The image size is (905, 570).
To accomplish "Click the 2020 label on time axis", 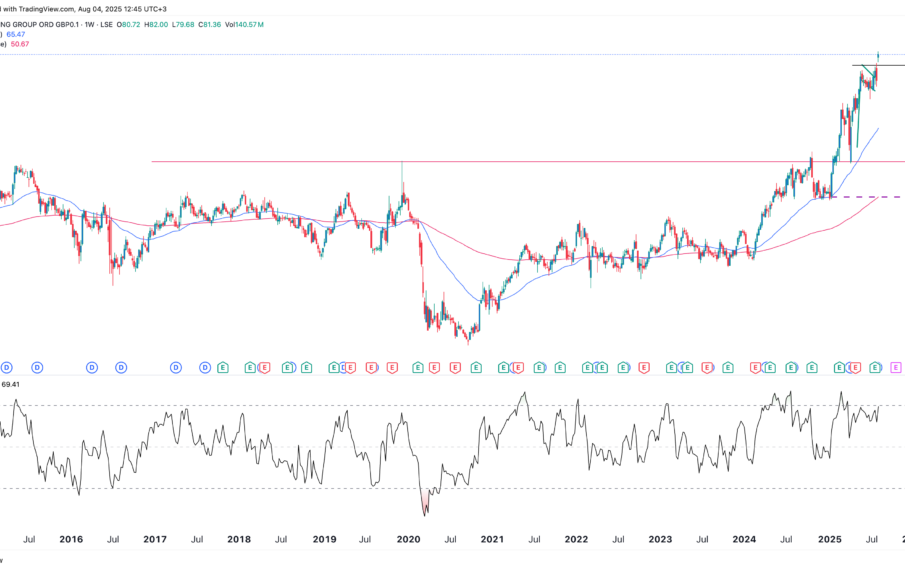I will [407, 540].
